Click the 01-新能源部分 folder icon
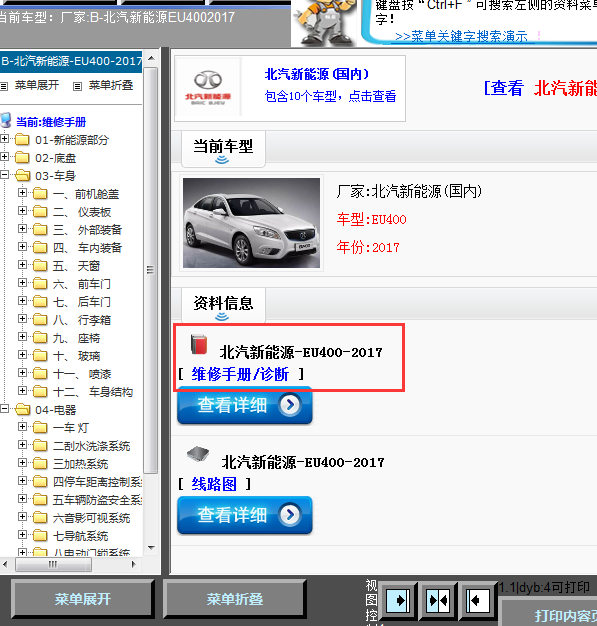 pyautogui.click(x=22, y=140)
